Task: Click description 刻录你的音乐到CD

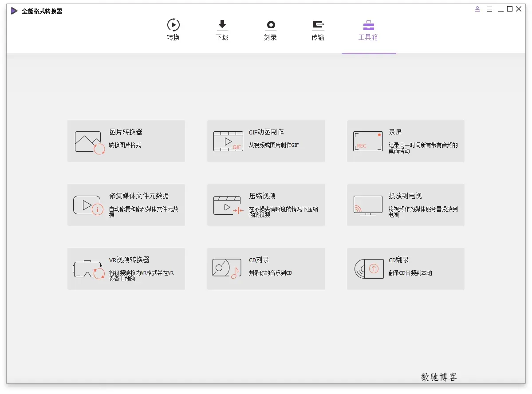Action: (270, 273)
